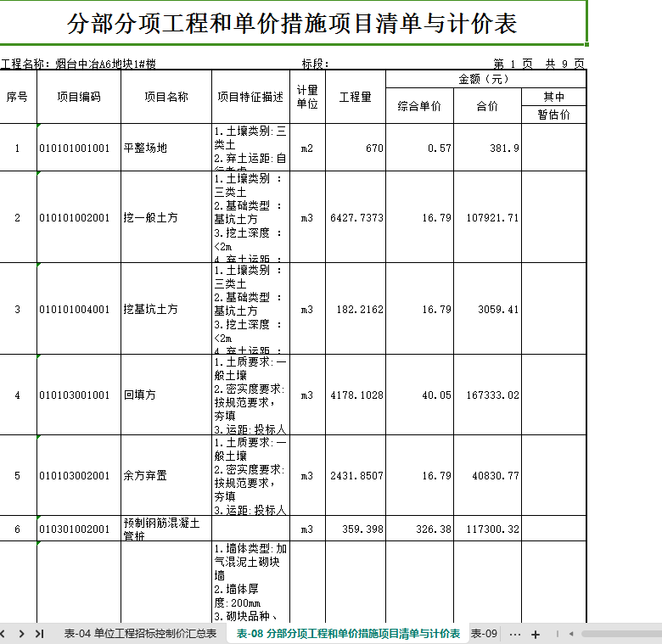Select unit price 326.38
The width and height of the screenshot is (662, 644).
(419, 529)
